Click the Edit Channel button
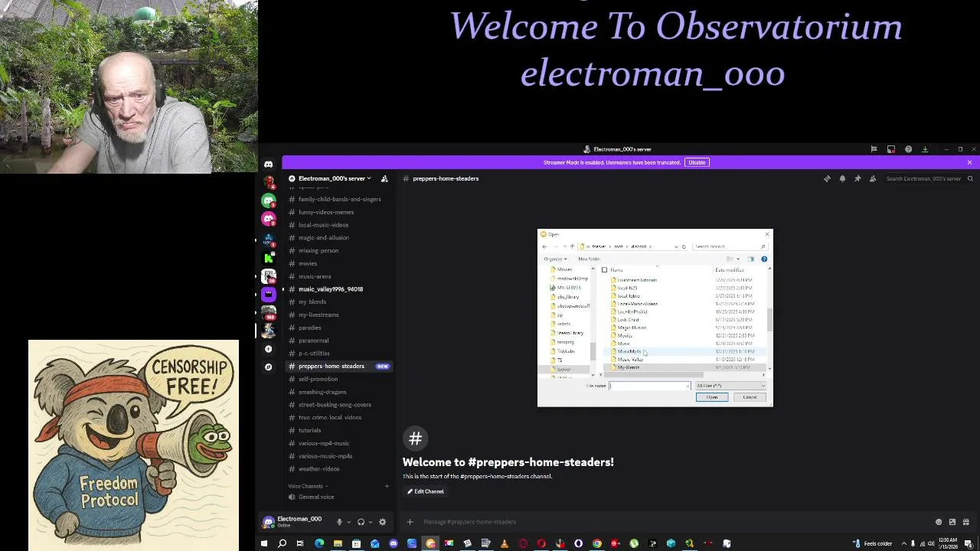 [425, 491]
